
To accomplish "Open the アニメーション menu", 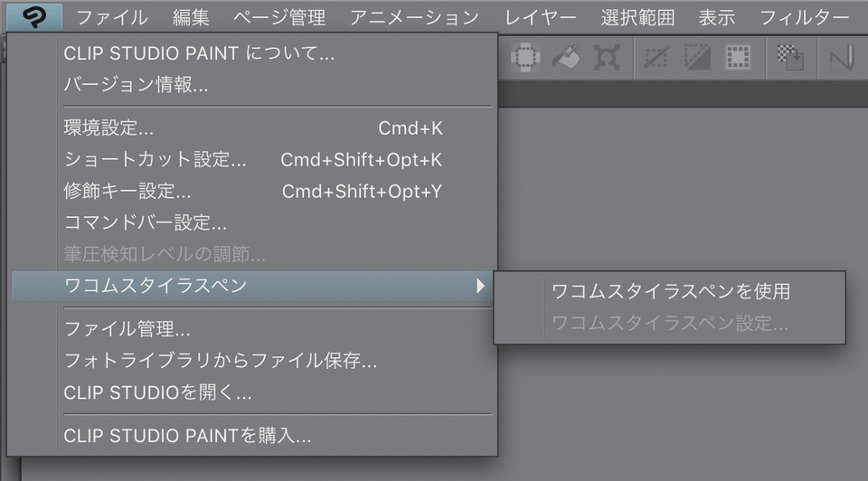I will click(414, 16).
